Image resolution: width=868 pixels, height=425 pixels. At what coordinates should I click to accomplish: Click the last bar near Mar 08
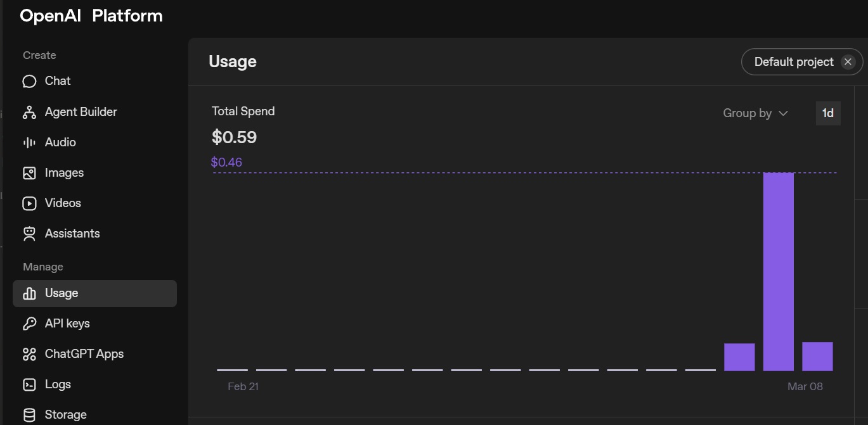tap(817, 357)
